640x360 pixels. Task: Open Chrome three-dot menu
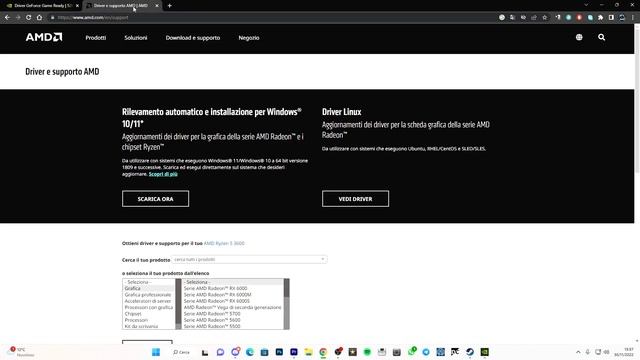coord(633,17)
